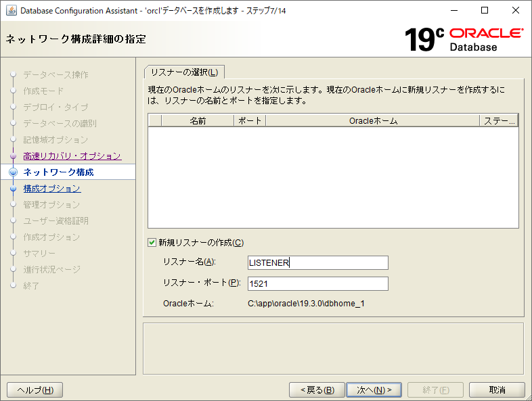The image size is (532, 401).
Task: Click the 作成オプション step label
Action: 51,237
